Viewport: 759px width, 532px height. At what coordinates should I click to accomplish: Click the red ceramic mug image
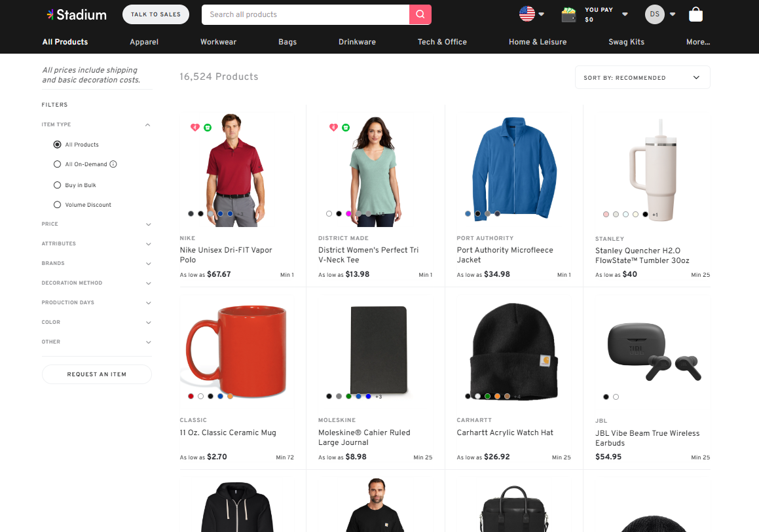pyautogui.click(x=236, y=351)
